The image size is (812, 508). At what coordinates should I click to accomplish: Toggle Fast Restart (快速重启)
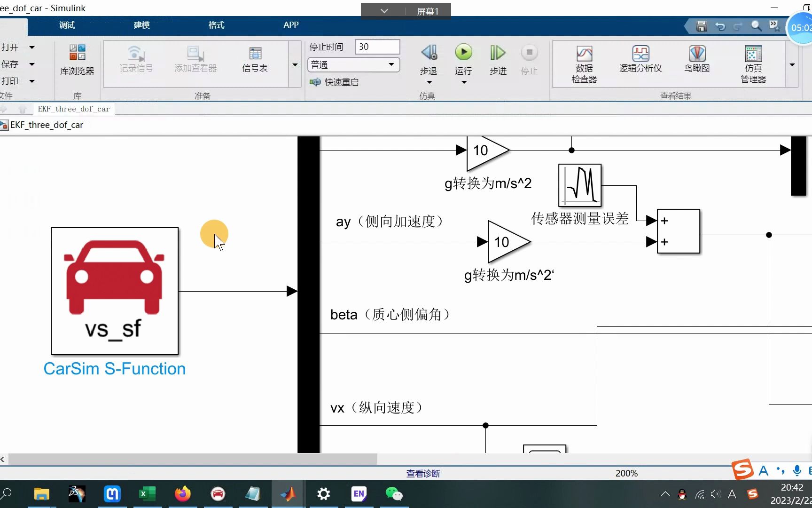point(334,82)
